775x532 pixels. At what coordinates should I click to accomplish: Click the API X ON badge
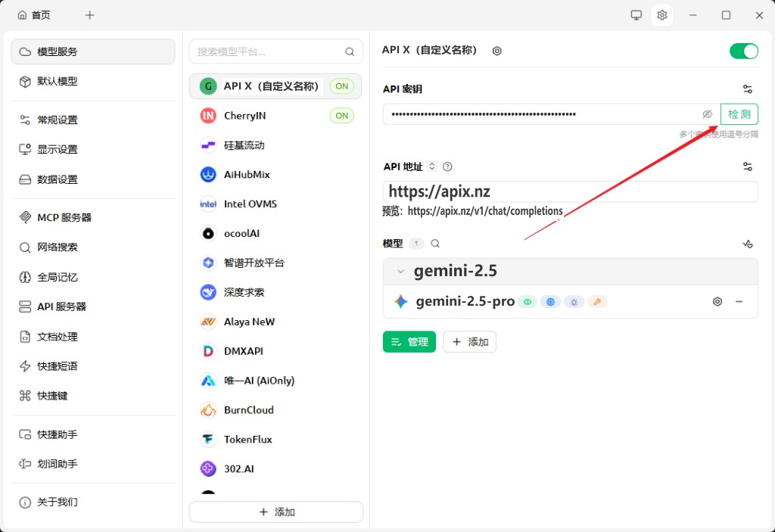[x=341, y=86]
